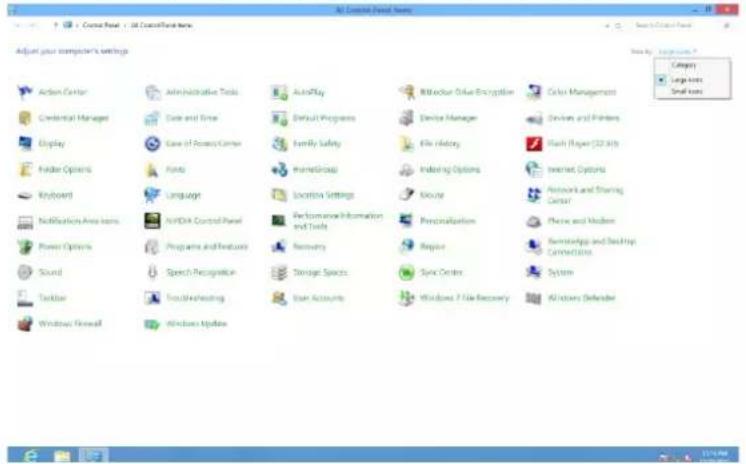The width and height of the screenshot is (746, 464).
Task: Click the Ease of Access Center icon
Action: click(152, 143)
